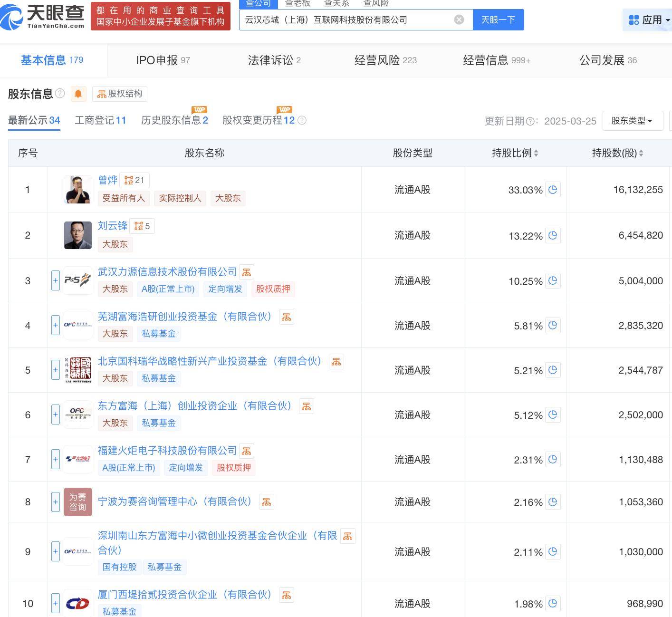Click the relation graph icon beside 刘云锋
This screenshot has width=672, height=617.
coord(142,226)
